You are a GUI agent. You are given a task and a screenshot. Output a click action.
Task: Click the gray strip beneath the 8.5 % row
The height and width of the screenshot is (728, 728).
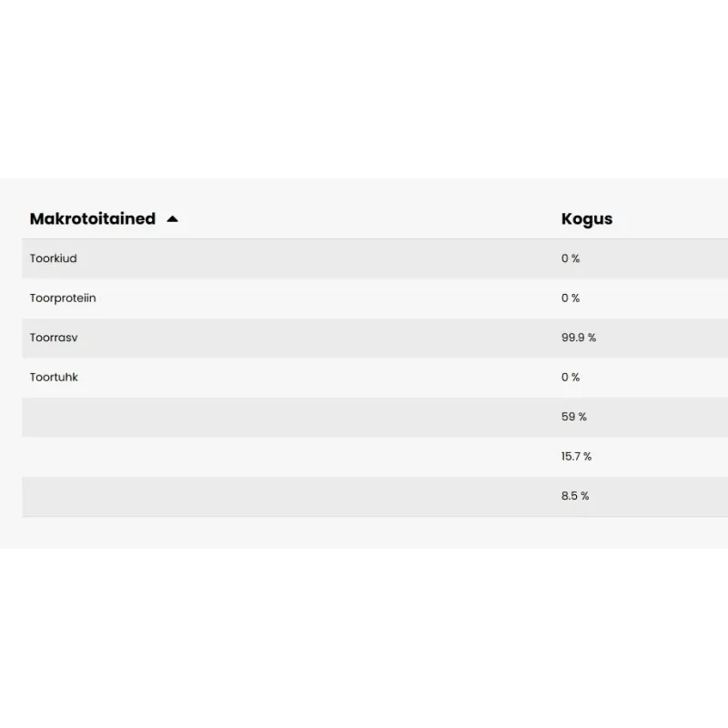click(x=364, y=532)
